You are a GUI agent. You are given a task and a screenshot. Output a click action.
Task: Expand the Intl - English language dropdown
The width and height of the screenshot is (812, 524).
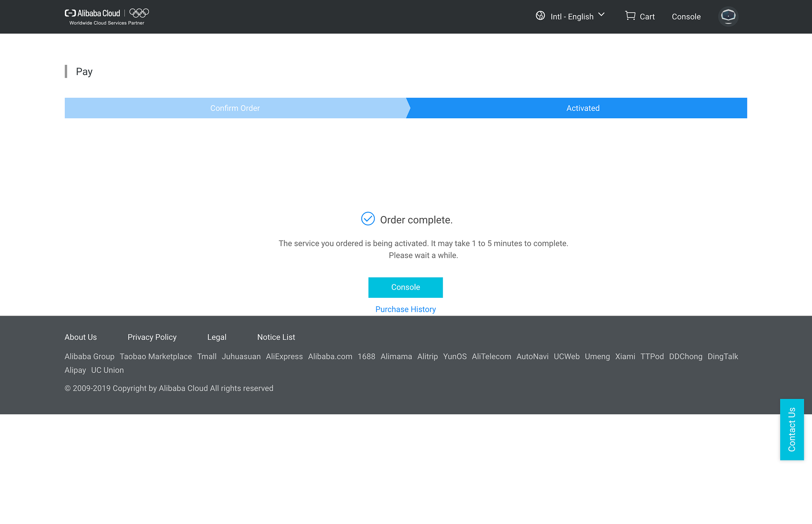click(x=578, y=16)
